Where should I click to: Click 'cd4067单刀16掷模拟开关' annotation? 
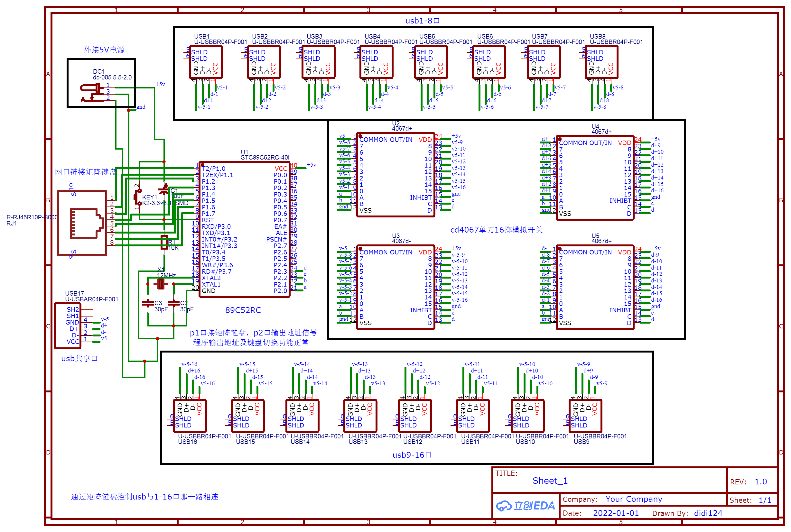click(496, 230)
